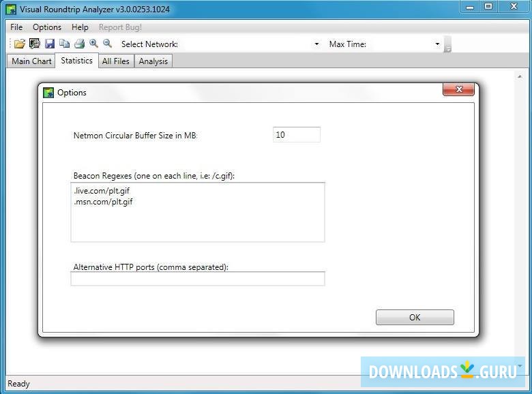Image resolution: width=532 pixels, height=394 pixels.
Task: Open the Help menu
Action: pos(80,27)
